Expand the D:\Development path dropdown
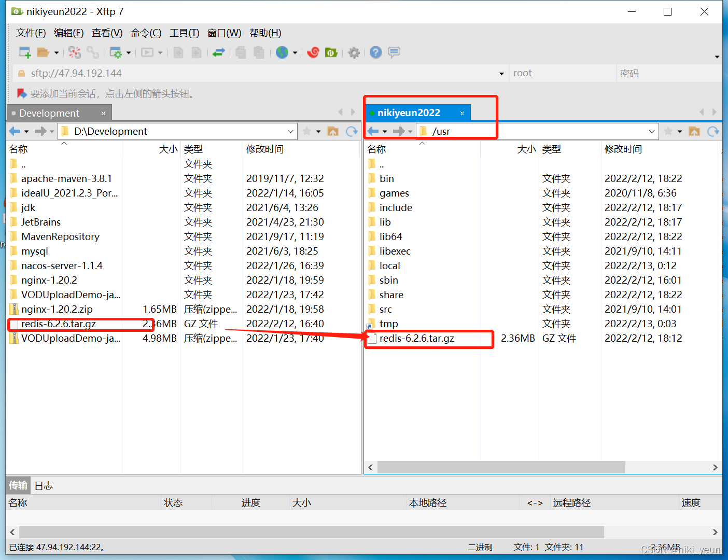This screenshot has width=728, height=560. pyautogui.click(x=290, y=132)
